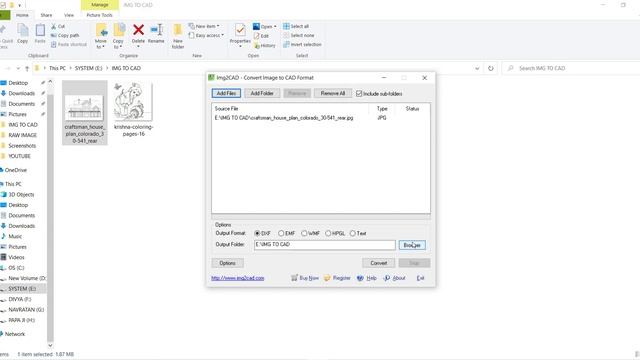The height and width of the screenshot is (360, 640).
Task: Click SYSTEM (E:) in address breadcrumb
Action: coord(89,68)
